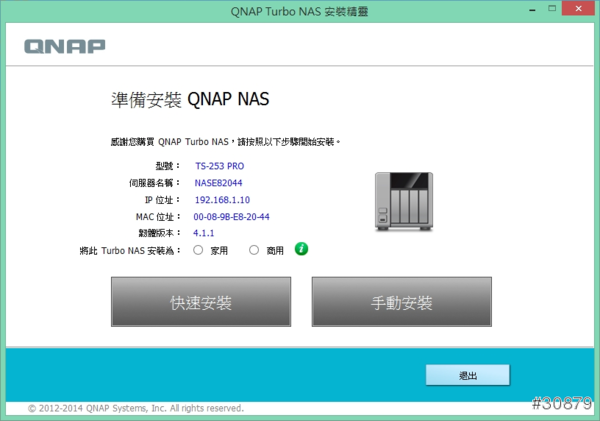Click the MAC 位址 label
Viewport: 600px width, 421px height.
[158, 217]
